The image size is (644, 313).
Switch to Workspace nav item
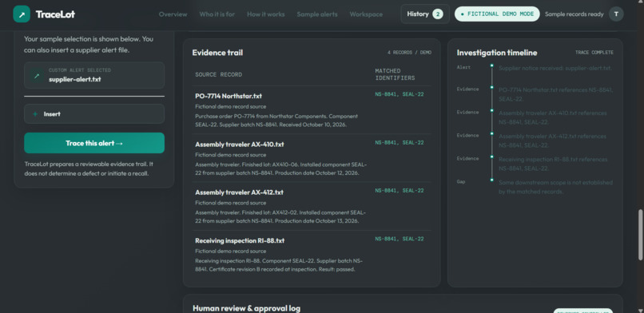point(366,14)
